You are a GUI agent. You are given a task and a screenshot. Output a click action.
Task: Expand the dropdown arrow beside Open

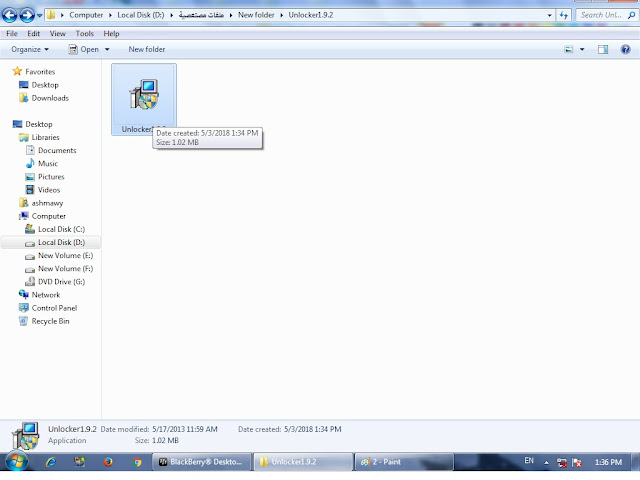click(x=107, y=49)
